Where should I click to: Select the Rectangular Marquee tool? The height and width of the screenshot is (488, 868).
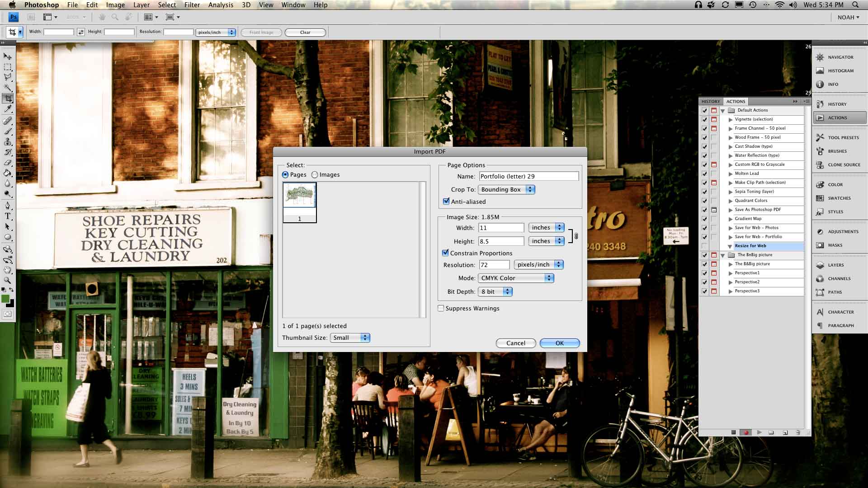pyautogui.click(x=8, y=67)
